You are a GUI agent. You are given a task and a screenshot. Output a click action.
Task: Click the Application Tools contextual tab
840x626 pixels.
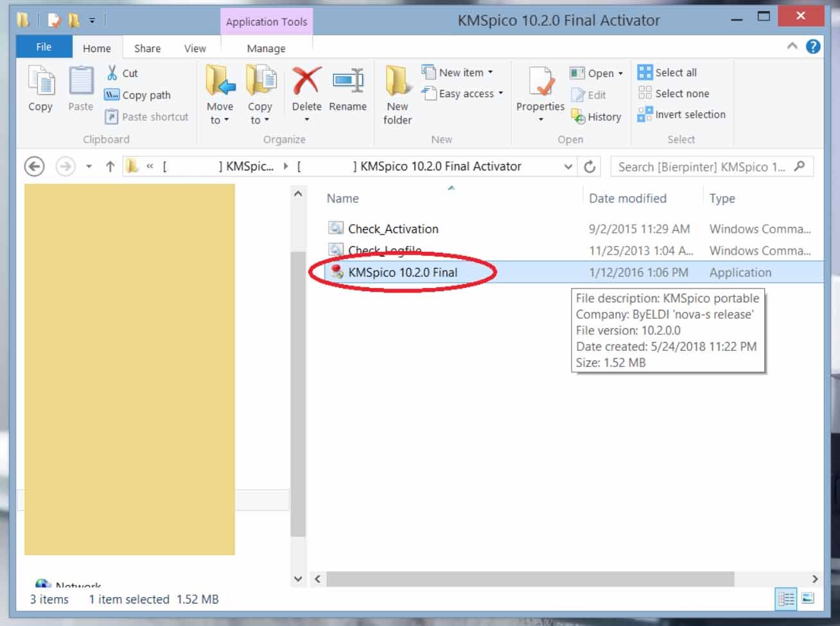(x=267, y=21)
